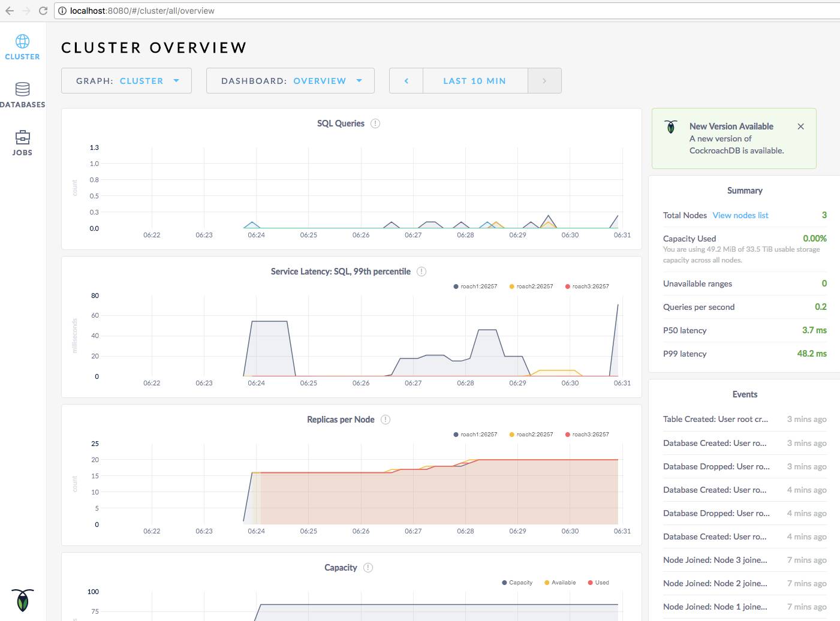Click the Summary panel heading
The image size is (840, 621).
click(745, 191)
